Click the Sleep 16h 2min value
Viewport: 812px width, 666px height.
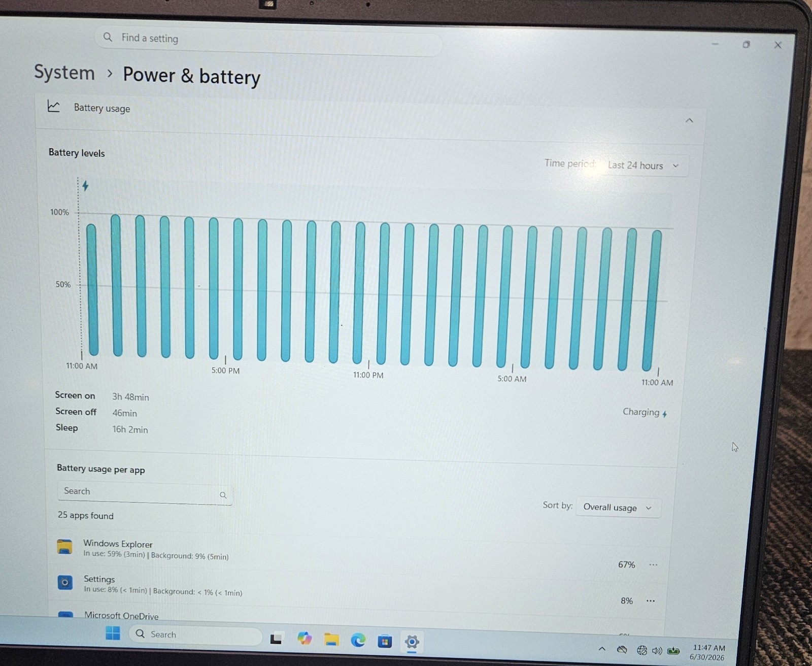click(x=130, y=429)
